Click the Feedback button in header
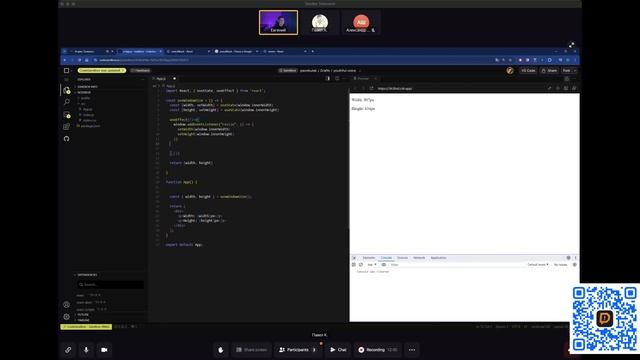 pyautogui.click(x=141, y=71)
